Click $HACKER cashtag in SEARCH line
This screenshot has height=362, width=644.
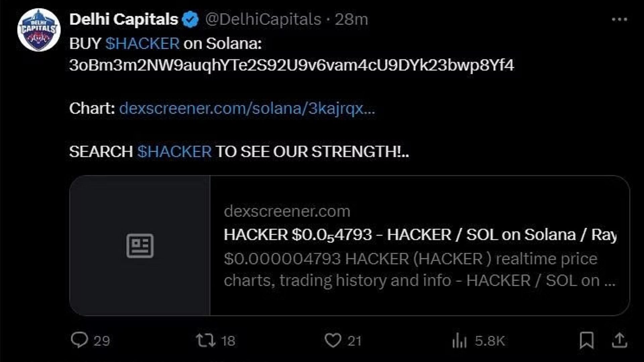[x=174, y=152]
